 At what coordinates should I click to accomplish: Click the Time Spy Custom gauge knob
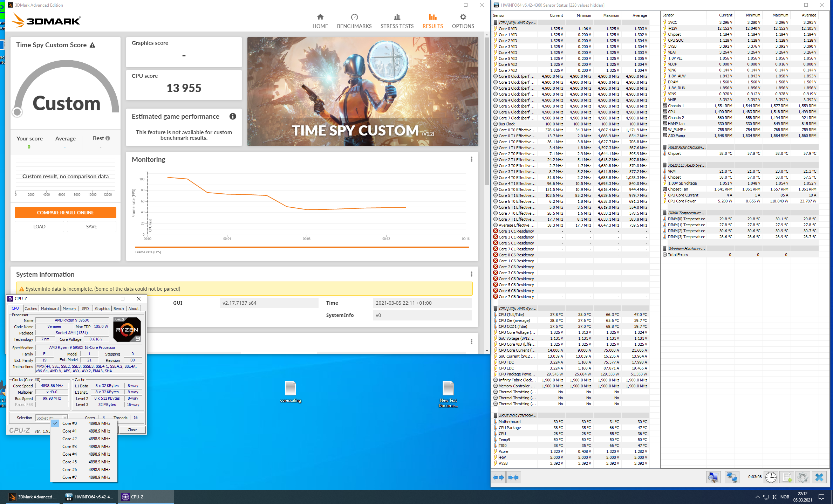17,112
